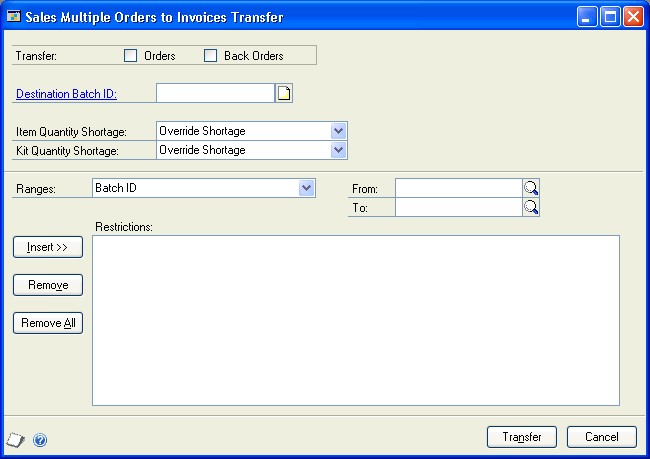Click the Insert >> button
Image resolution: width=650 pixels, height=459 pixels.
(x=48, y=247)
